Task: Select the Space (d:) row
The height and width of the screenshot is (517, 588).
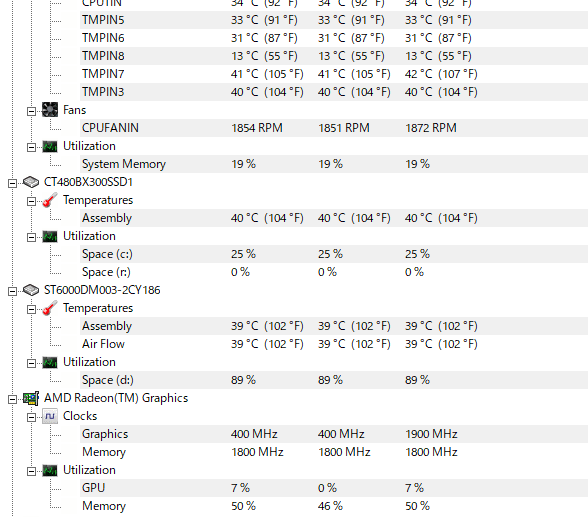Action: 334,380
